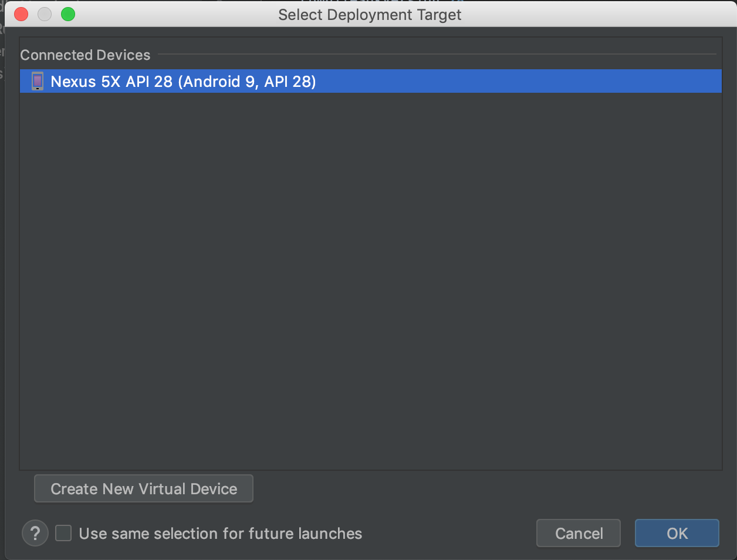Open help via the question mark button
The width and height of the screenshot is (737, 560).
(35, 534)
